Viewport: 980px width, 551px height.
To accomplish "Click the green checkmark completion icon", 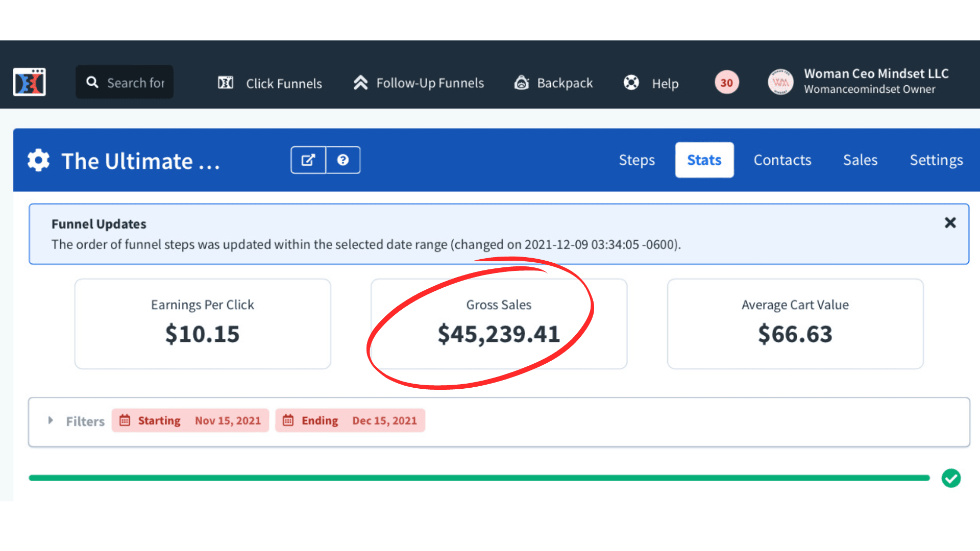I will (x=951, y=478).
